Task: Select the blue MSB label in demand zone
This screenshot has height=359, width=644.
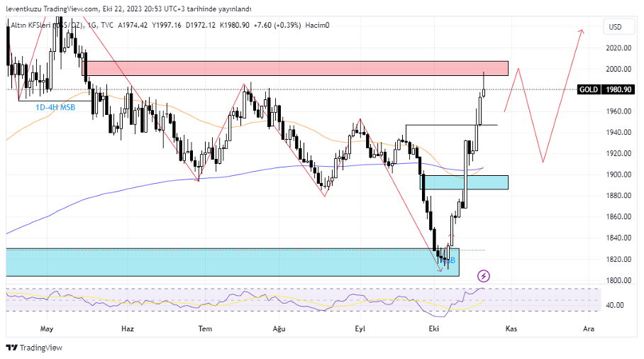Action: click(x=448, y=261)
